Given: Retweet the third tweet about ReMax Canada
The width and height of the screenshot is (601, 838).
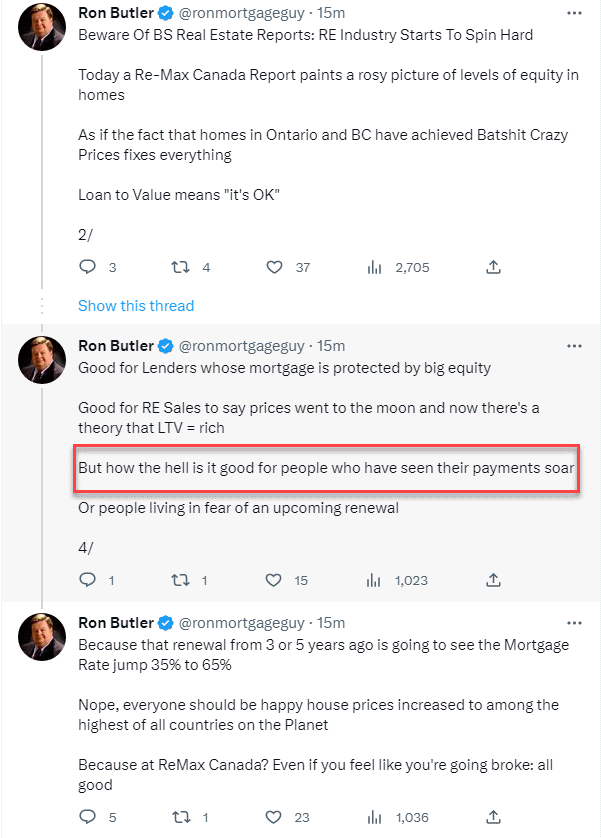Looking at the screenshot, I should point(180,817).
